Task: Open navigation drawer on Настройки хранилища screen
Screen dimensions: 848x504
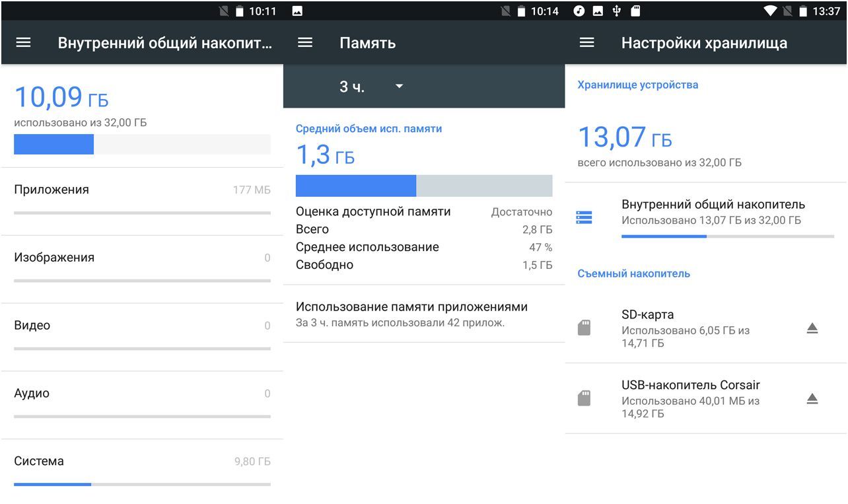Action: (586, 42)
